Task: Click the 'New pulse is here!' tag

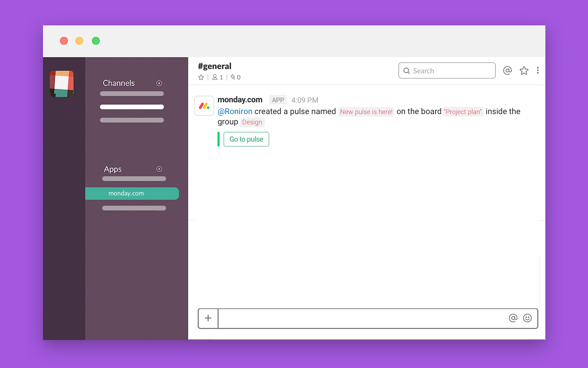Action: (x=366, y=112)
